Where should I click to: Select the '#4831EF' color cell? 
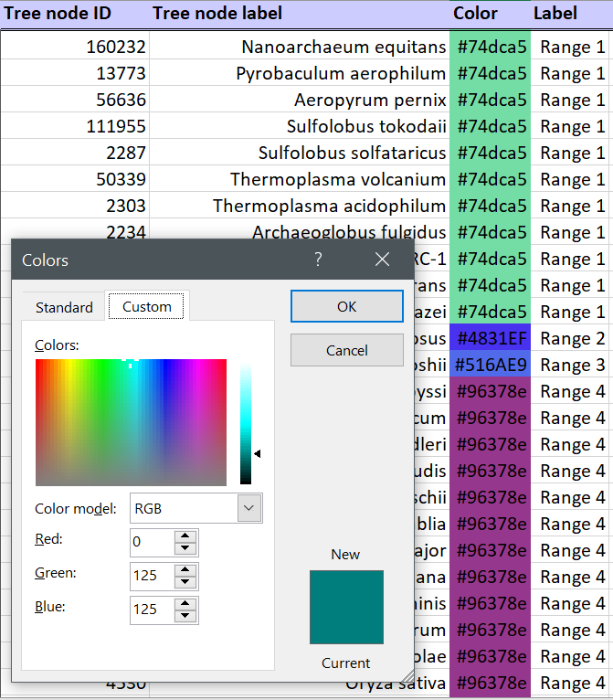pos(490,338)
